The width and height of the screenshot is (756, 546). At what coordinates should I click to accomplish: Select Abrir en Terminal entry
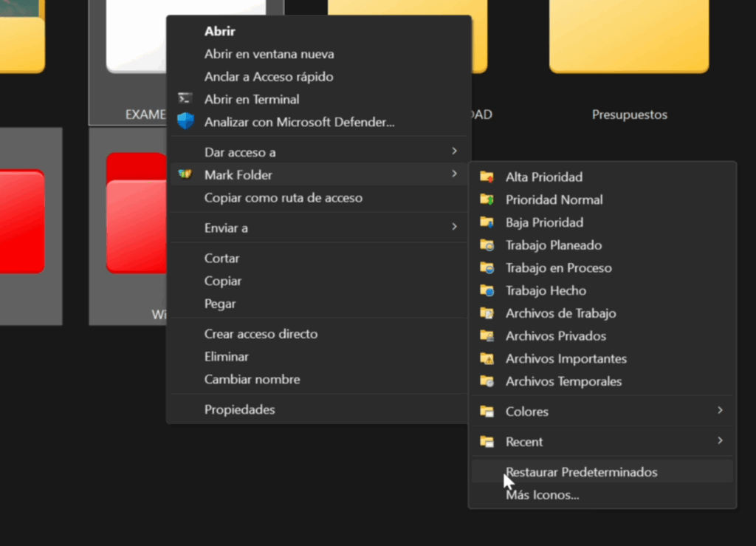point(319,99)
